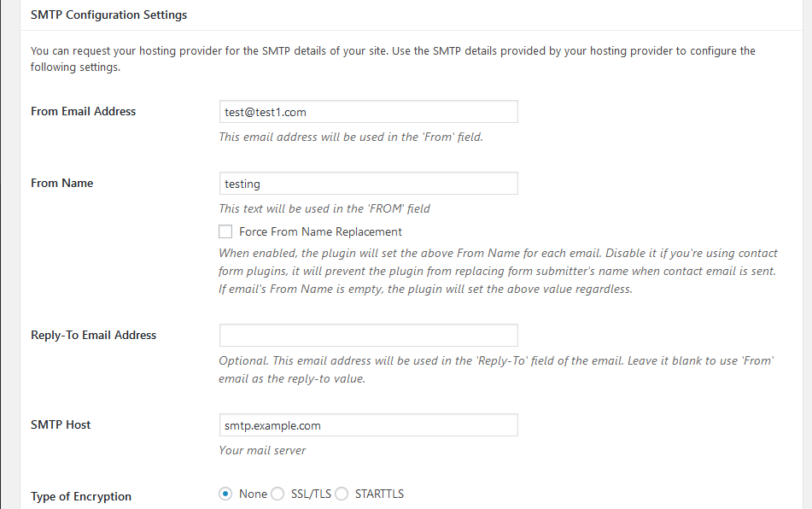812x509 pixels.
Task: Select the STARTTLS radio button
Action: click(x=342, y=494)
